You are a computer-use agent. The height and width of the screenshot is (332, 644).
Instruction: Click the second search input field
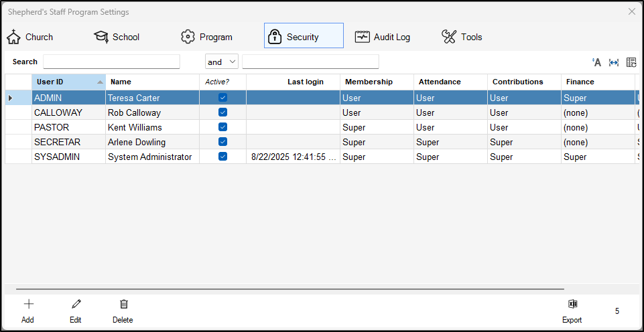(310, 62)
